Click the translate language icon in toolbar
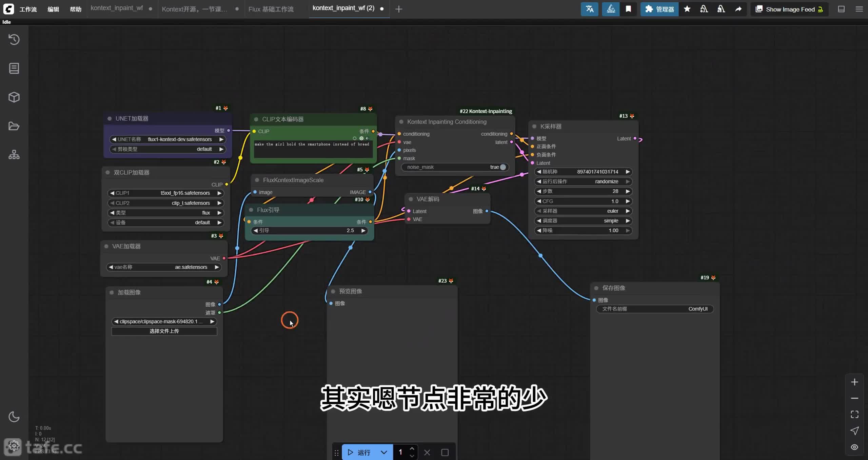Screen dimensions: 868x460 590,9
